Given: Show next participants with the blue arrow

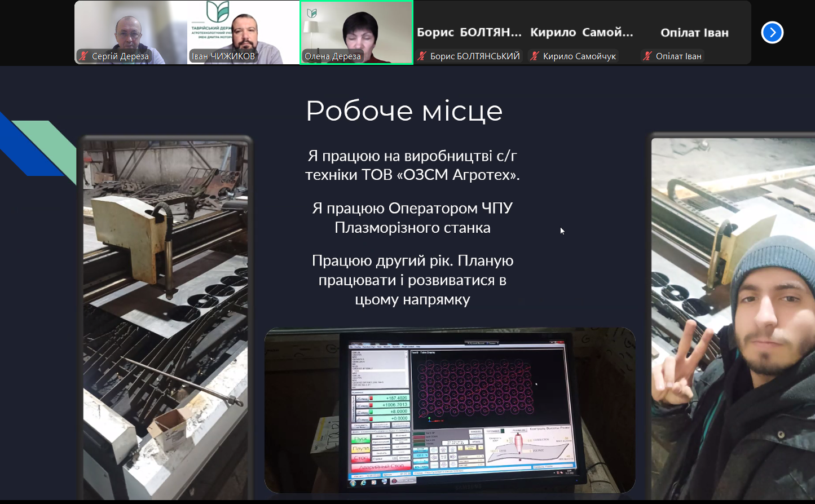Looking at the screenshot, I should pyautogui.click(x=772, y=33).
